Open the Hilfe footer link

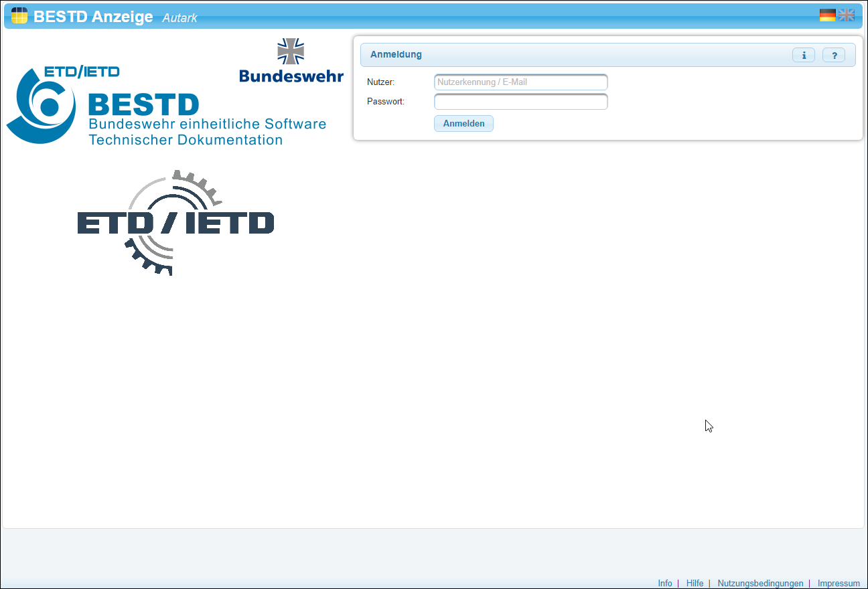pyautogui.click(x=695, y=584)
